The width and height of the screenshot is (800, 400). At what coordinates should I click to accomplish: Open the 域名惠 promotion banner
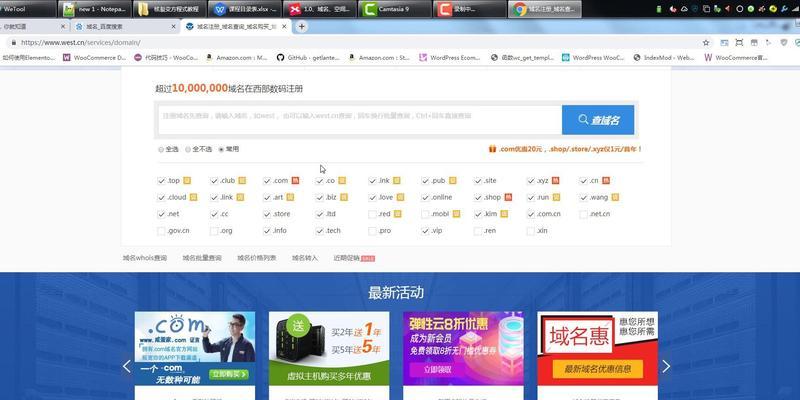(597, 348)
